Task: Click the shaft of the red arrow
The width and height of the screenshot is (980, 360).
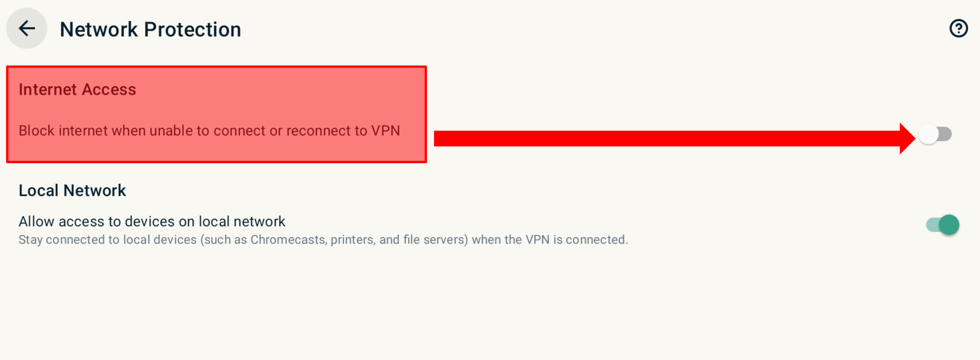Action: tap(667, 138)
